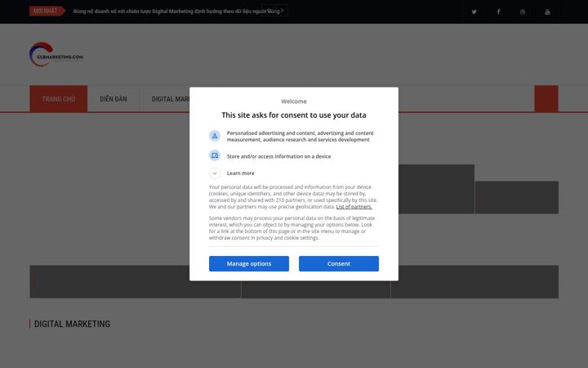Screen dimensions: 588x368
Task: Open the List of partners link
Action: tap(354, 207)
